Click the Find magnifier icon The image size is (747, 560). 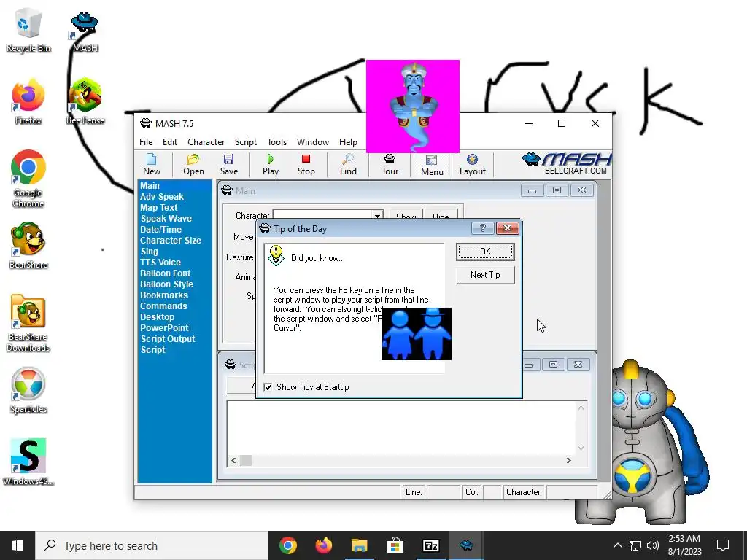[348, 164]
